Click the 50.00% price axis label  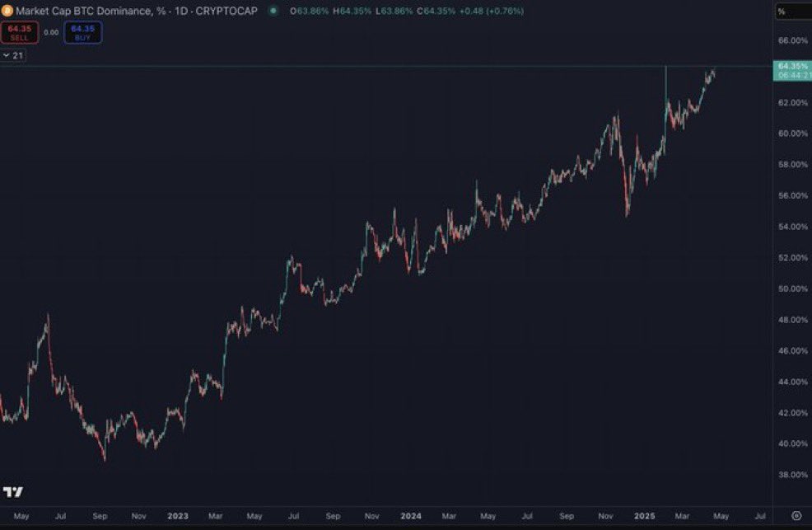coord(792,288)
